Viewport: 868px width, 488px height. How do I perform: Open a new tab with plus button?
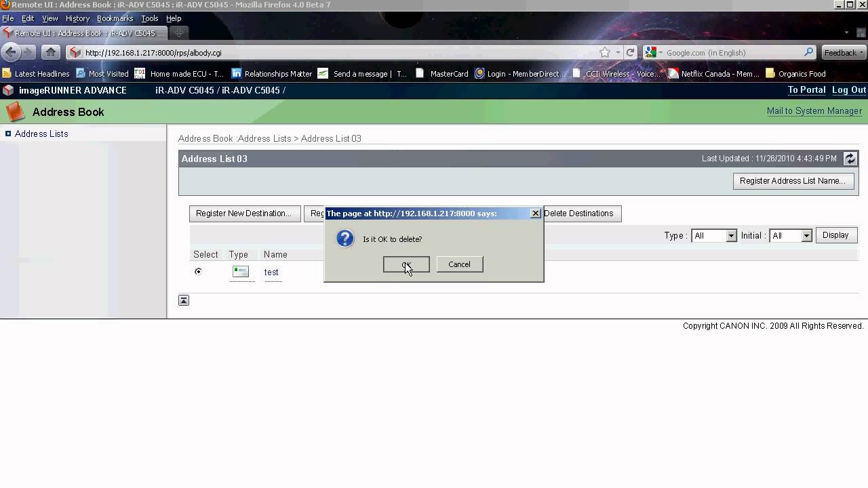tap(179, 33)
